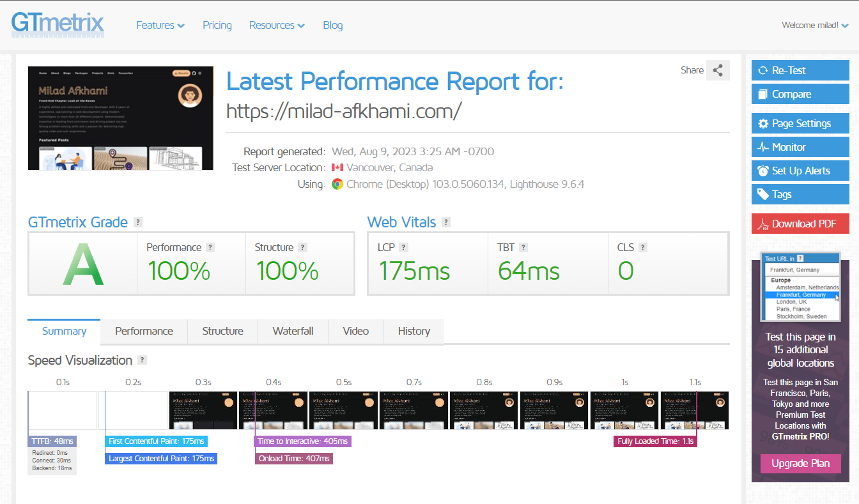859x504 pixels.
Task: Click the site screenshot thumbnail
Action: 121,118
